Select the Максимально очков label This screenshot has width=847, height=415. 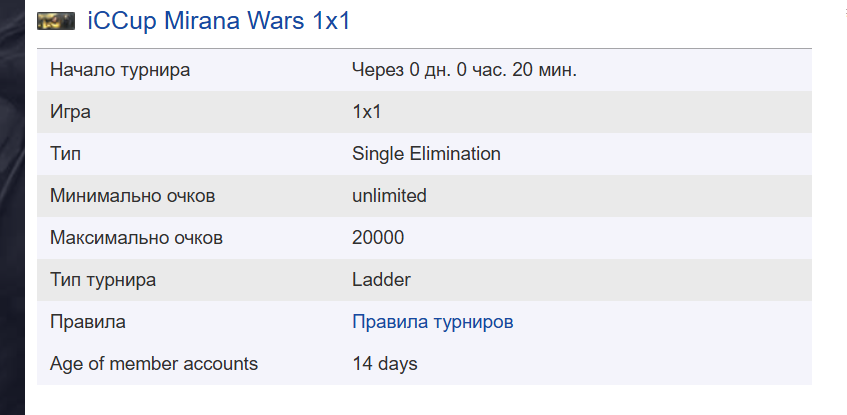click(136, 238)
